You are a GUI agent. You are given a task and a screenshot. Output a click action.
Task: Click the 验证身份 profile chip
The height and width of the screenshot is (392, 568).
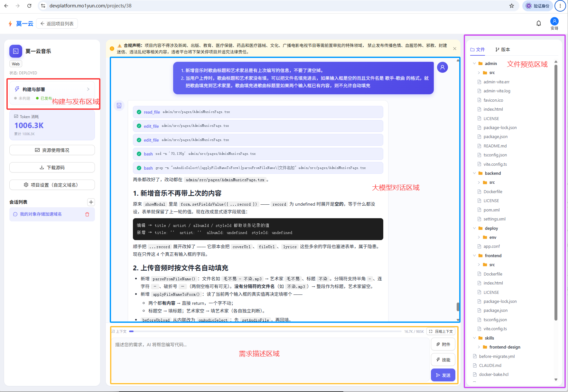[538, 6]
